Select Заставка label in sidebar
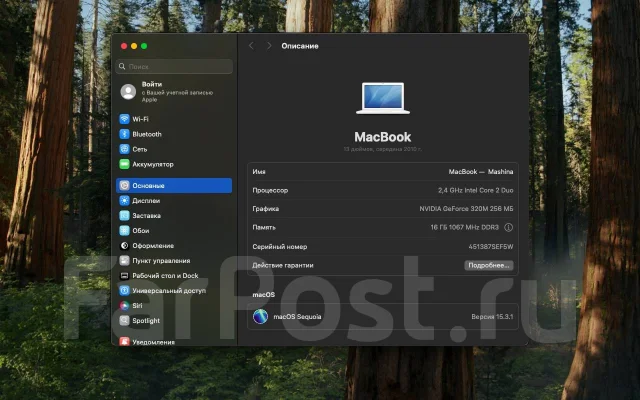This screenshot has width=640, height=400. tap(147, 216)
